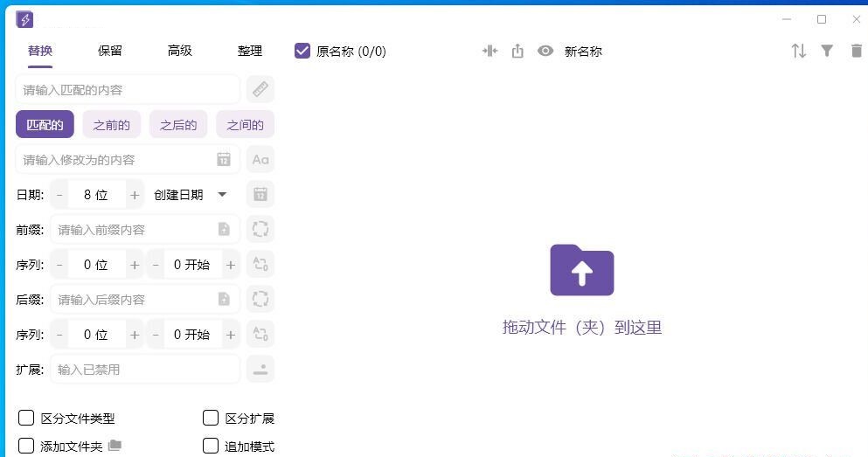The height and width of the screenshot is (457, 868).
Task: Open the filter funnel icon
Action: pyautogui.click(x=827, y=51)
